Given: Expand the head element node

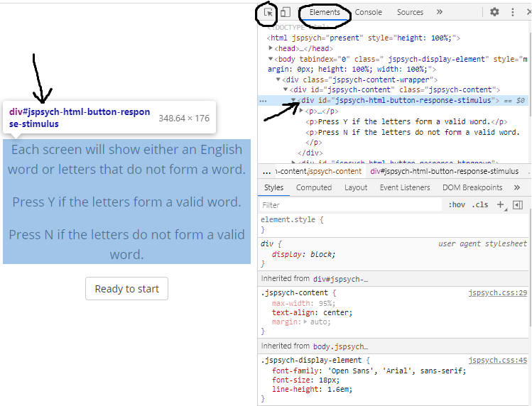Looking at the screenshot, I should (271, 48).
